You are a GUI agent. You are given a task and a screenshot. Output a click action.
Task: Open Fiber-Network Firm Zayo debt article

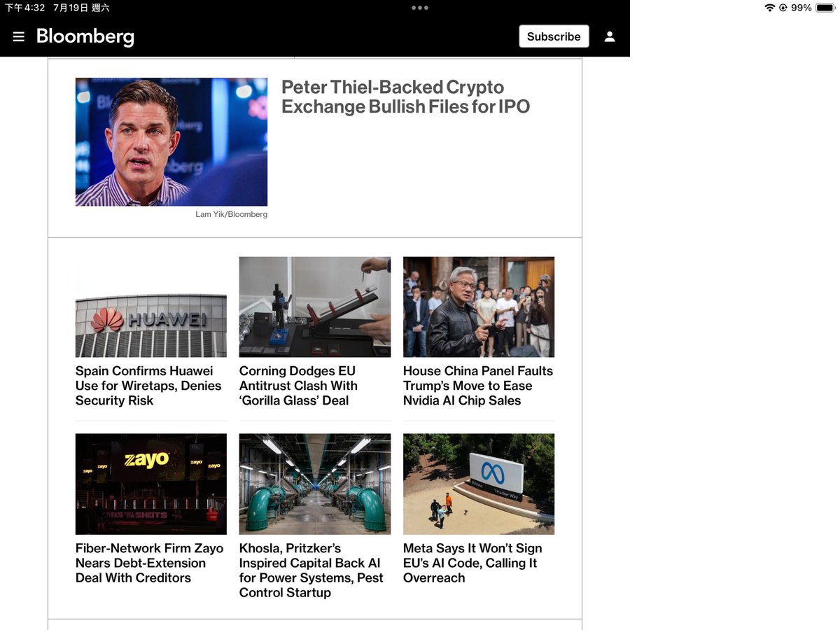pyautogui.click(x=150, y=563)
